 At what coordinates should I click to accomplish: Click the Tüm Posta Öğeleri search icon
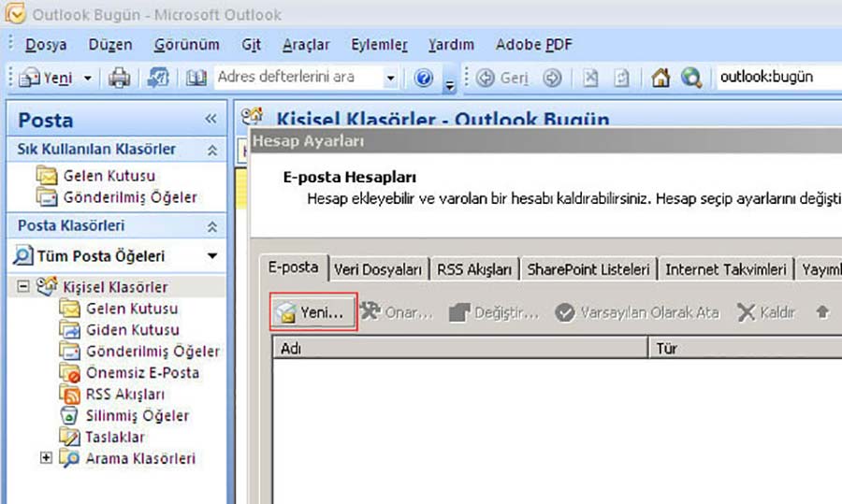(22, 255)
